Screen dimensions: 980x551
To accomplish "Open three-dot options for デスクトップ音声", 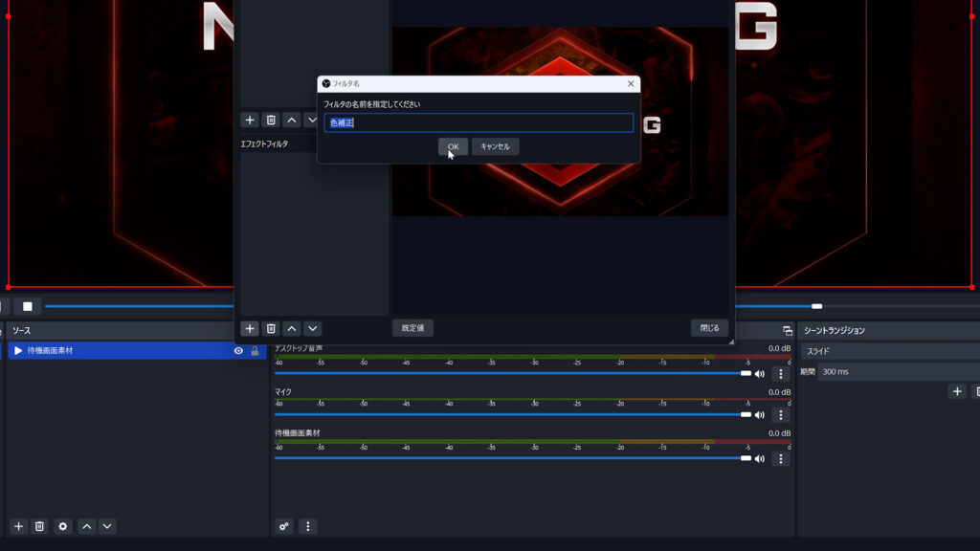I will tap(781, 374).
